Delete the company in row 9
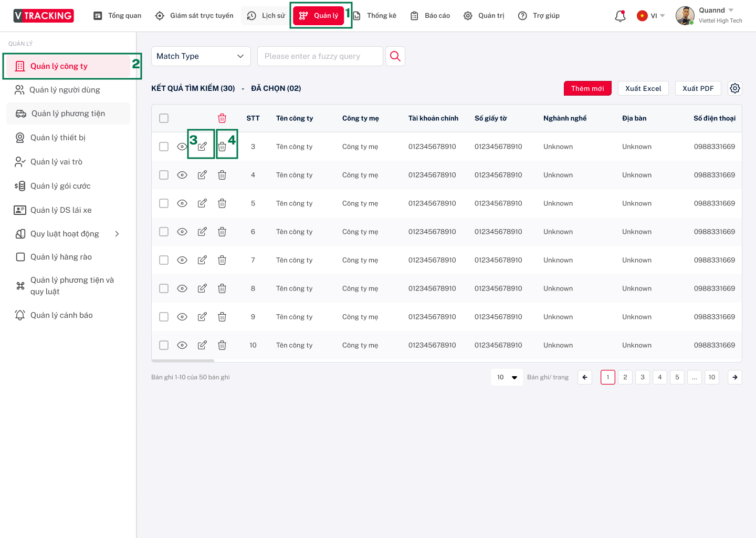The height and width of the screenshot is (538, 756). (x=222, y=317)
